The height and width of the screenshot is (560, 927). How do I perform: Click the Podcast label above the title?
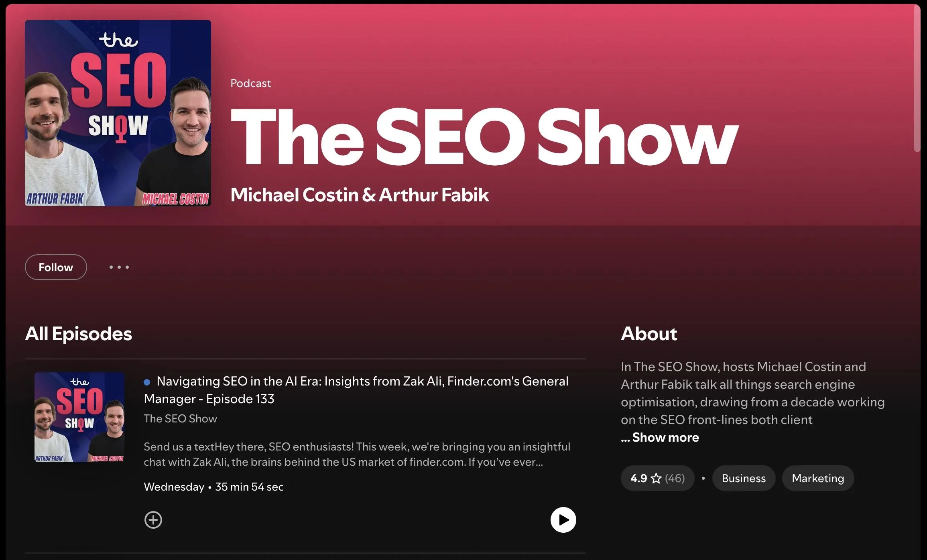(250, 83)
